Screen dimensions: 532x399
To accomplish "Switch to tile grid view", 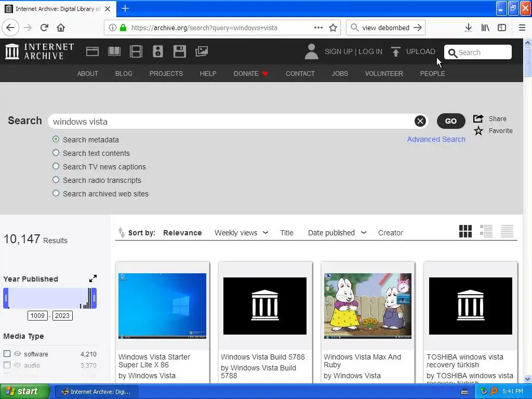I will [x=465, y=231].
